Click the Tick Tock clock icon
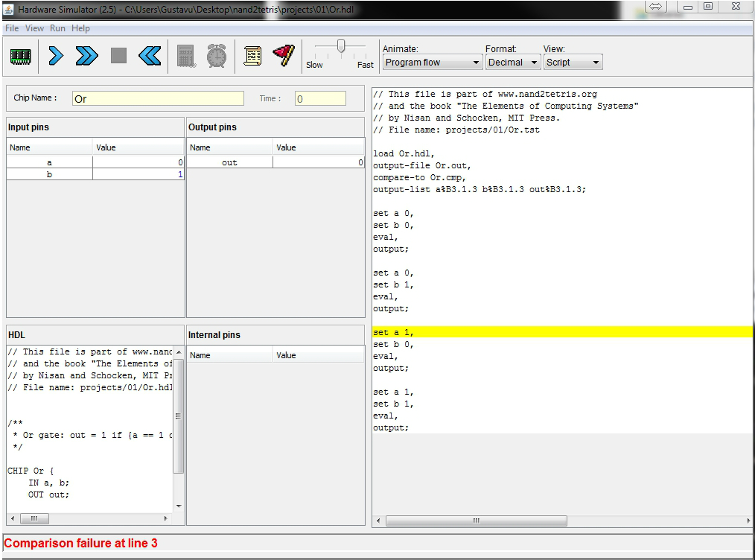755x560 pixels. (217, 56)
